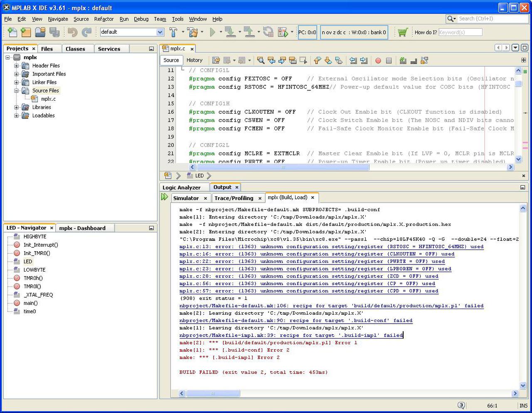Viewport: 532px width, 413px height.
Task: Open the Run Project dropdown arrow
Action: 221,32
